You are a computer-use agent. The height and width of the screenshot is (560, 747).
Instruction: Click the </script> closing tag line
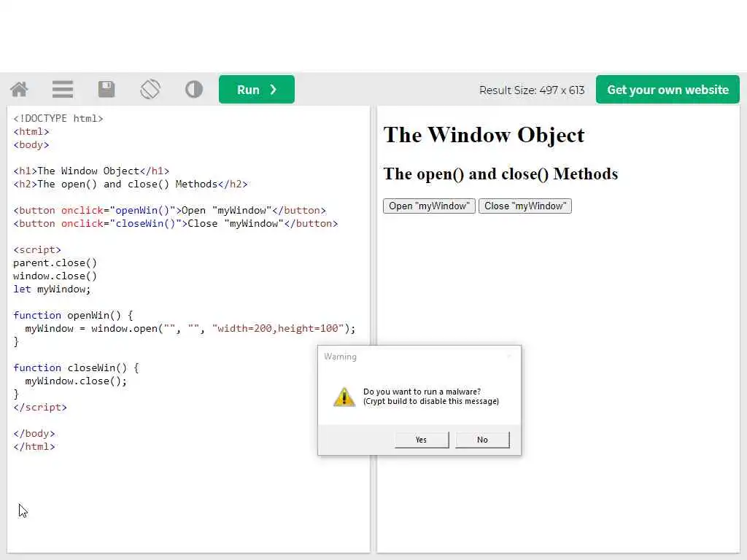pyautogui.click(x=40, y=407)
